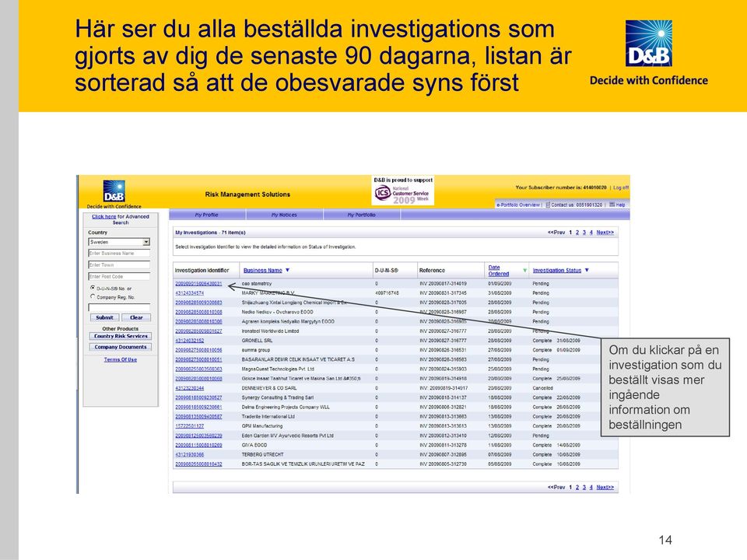Image resolution: width=747 pixels, height=560 pixels.
Task: Click the green sort arrow beside Date Ordered
Action: coord(524,271)
